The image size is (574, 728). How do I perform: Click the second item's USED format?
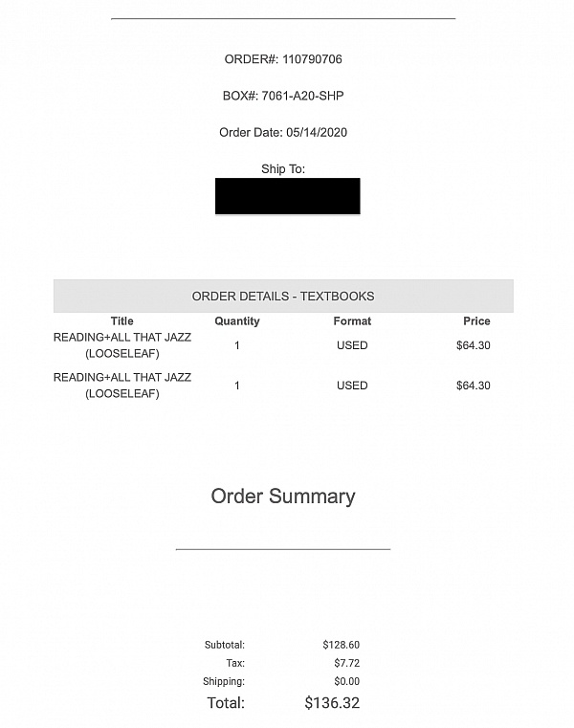click(x=352, y=386)
